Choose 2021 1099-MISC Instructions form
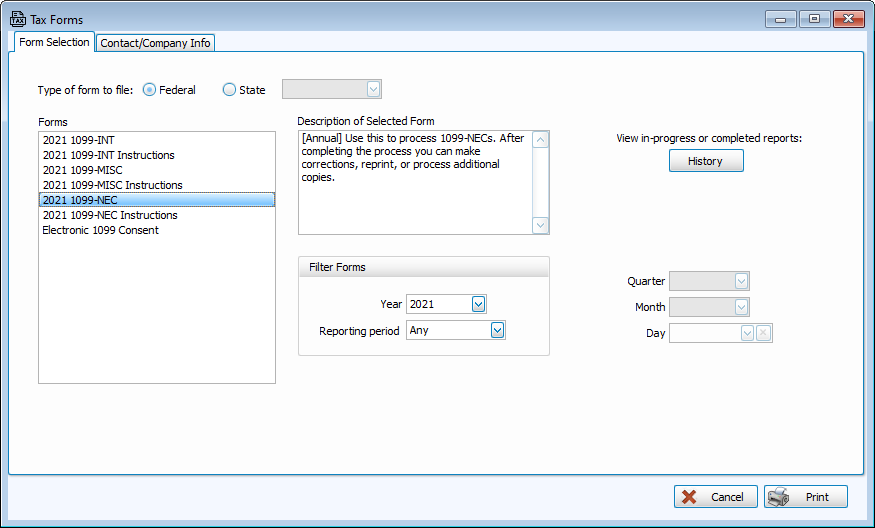 click(112, 185)
